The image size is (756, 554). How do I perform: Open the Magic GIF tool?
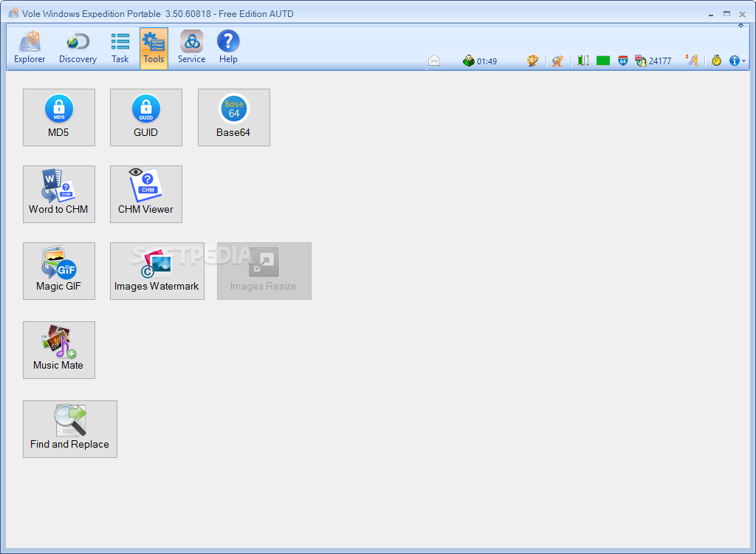click(x=59, y=271)
